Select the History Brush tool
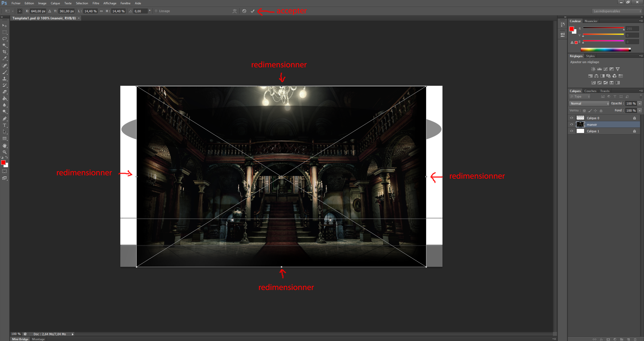This screenshot has width=644, height=341. 5,85
